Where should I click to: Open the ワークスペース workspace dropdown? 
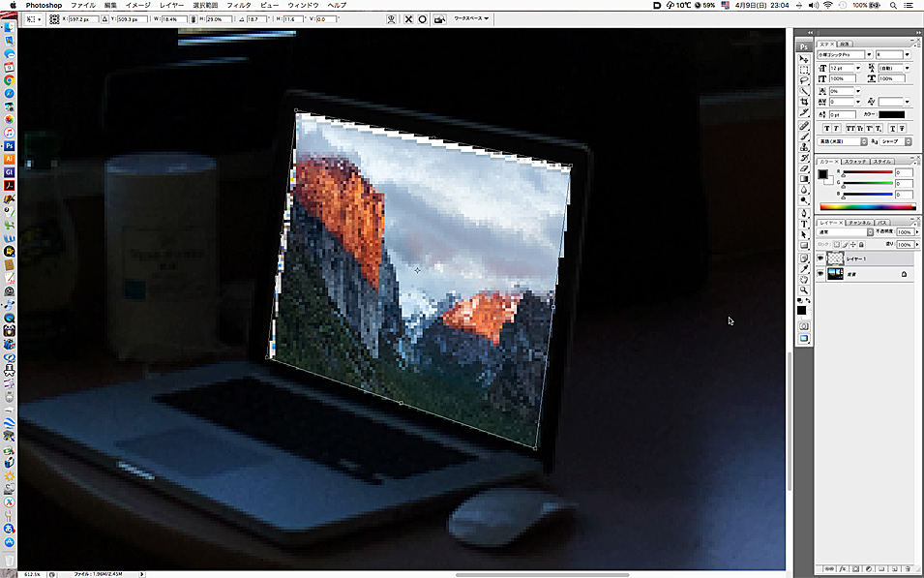[471, 18]
